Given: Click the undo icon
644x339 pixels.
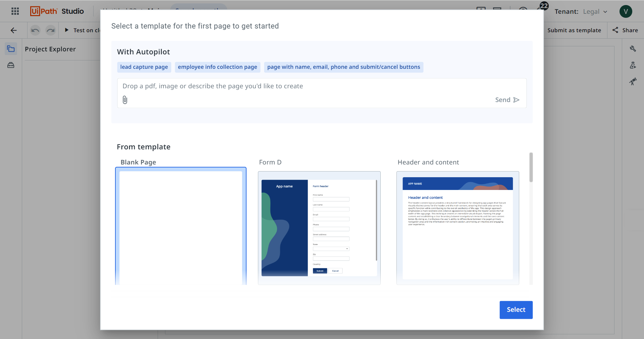Looking at the screenshot, I should [x=35, y=30].
